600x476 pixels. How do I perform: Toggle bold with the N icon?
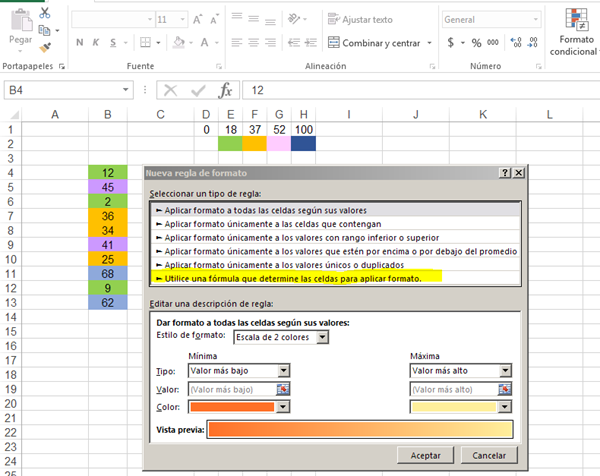point(81,42)
